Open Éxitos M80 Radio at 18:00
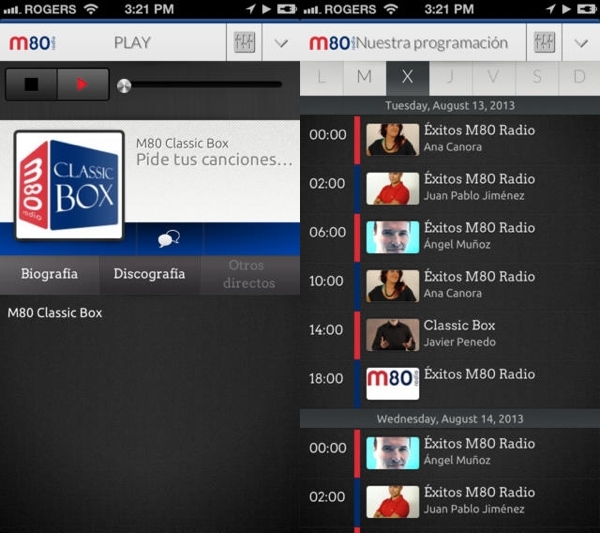The height and width of the screenshot is (533, 600). point(450,384)
